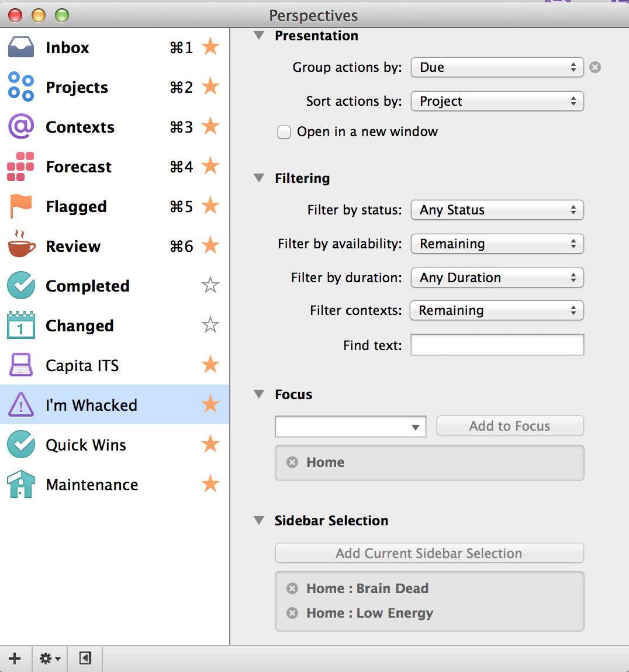629x672 pixels.
Task: Remove Home from Focus list
Action: click(292, 462)
